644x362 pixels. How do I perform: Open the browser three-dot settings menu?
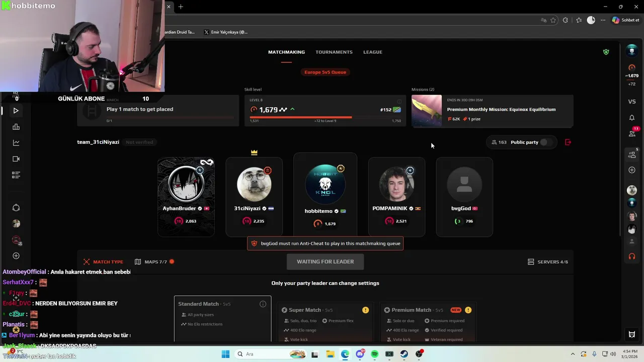pos(603,20)
